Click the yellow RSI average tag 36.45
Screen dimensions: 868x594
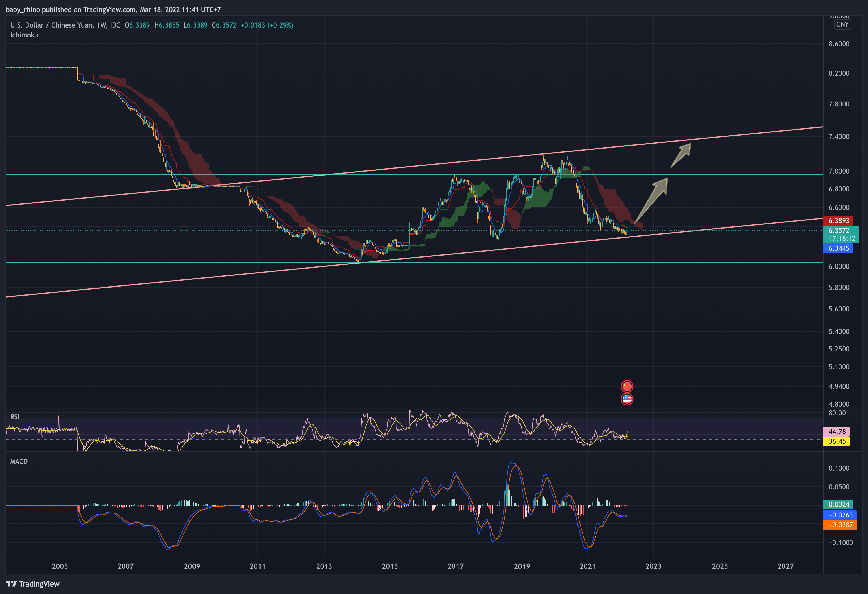click(x=836, y=441)
